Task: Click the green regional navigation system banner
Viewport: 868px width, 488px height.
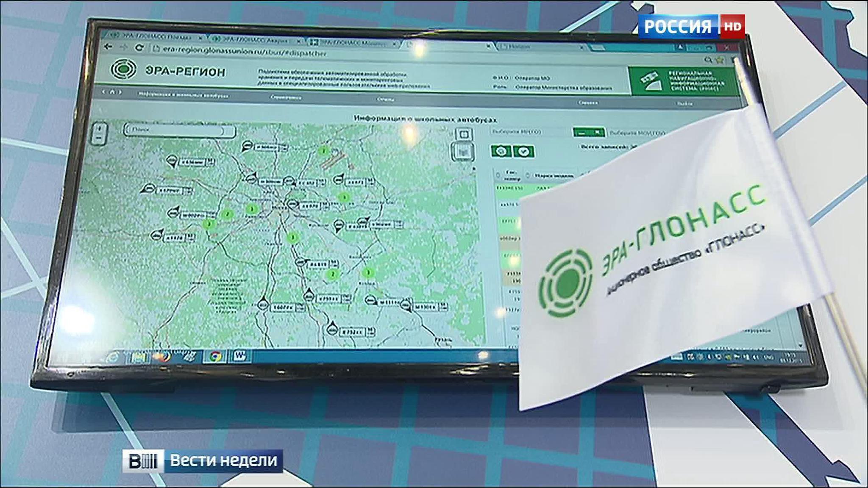Action: point(684,81)
